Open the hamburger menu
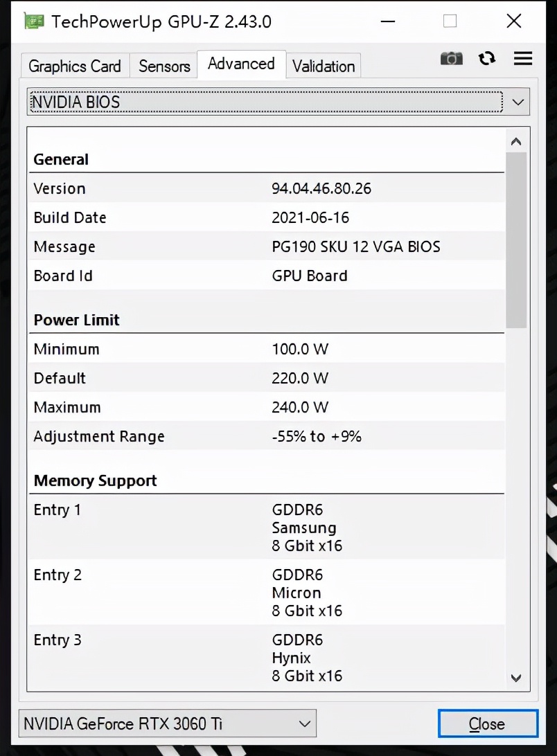 click(523, 59)
